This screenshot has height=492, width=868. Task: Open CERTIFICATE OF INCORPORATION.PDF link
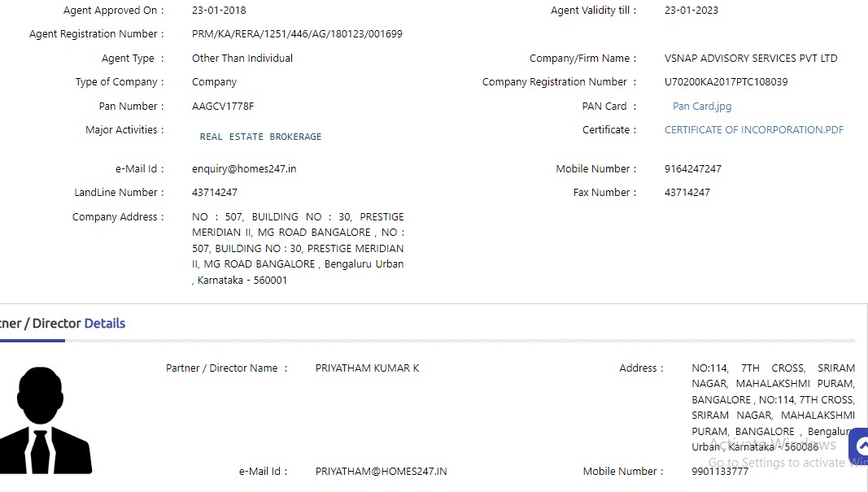click(x=754, y=130)
